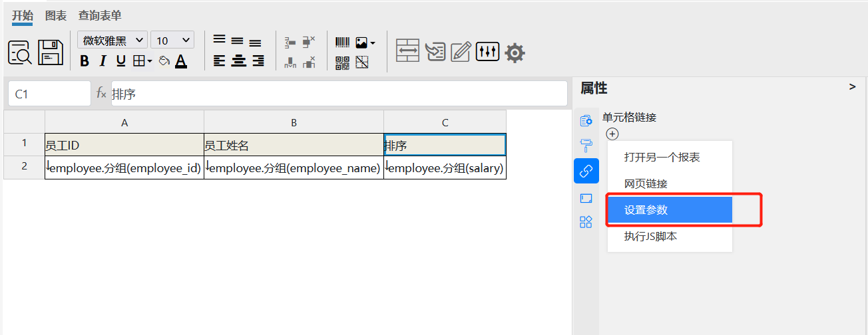
Task: Click the fill bucket background color icon
Action: click(x=164, y=61)
